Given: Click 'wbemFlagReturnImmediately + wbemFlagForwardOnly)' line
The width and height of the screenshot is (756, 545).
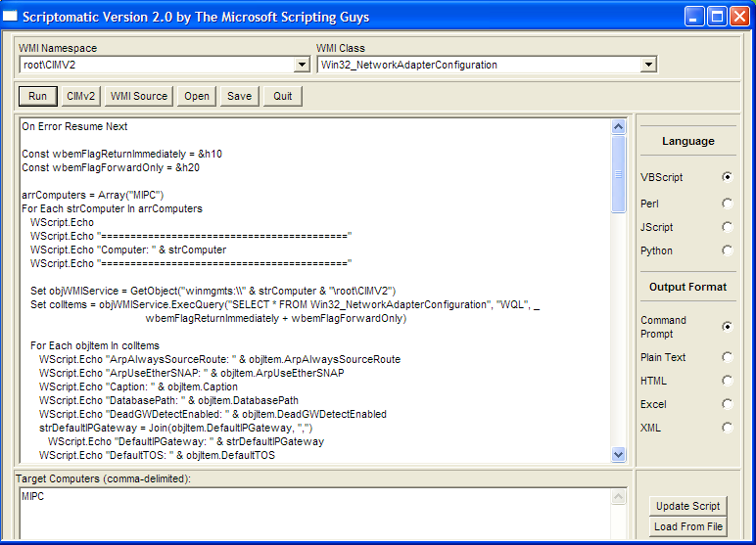Looking at the screenshot, I should (x=276, y=318).
